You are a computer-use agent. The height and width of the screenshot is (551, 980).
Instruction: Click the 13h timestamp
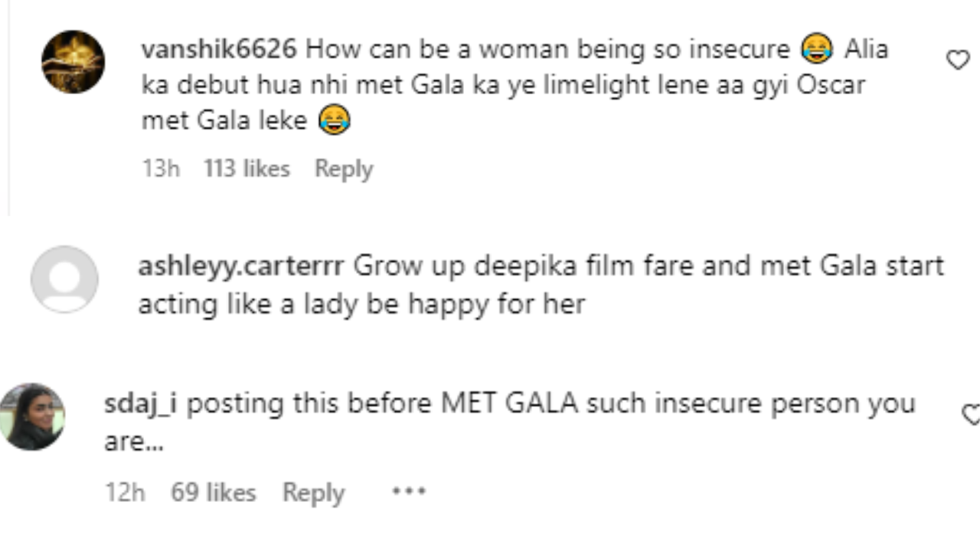click(161, 168)
